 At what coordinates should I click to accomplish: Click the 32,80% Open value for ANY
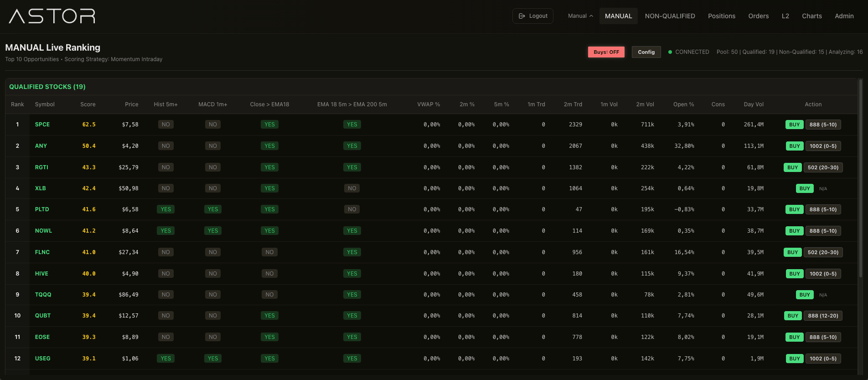684,146
